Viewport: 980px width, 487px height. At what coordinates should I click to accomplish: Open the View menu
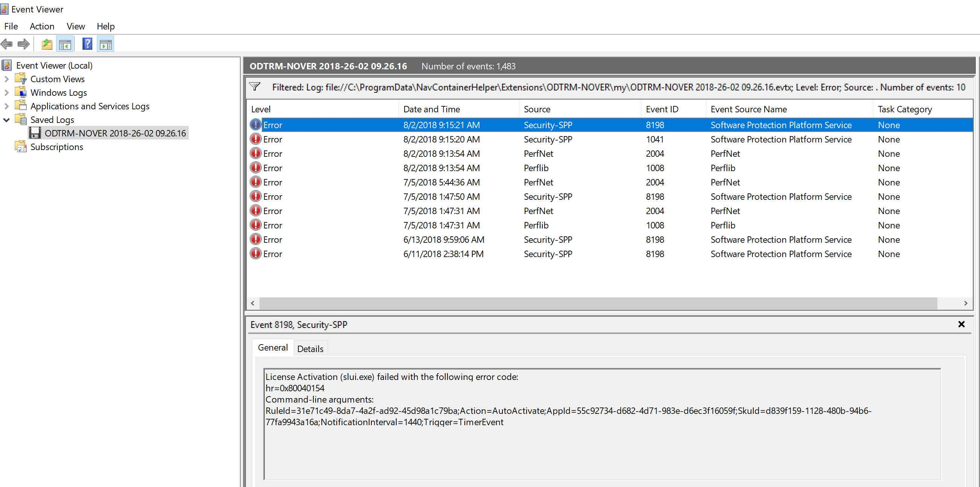[x=75, y=26]
